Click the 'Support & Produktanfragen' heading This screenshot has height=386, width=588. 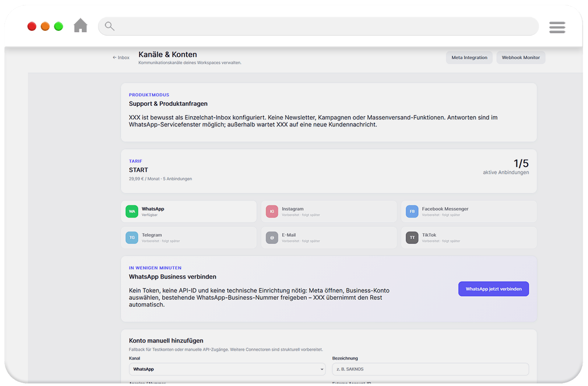(168, 104)
